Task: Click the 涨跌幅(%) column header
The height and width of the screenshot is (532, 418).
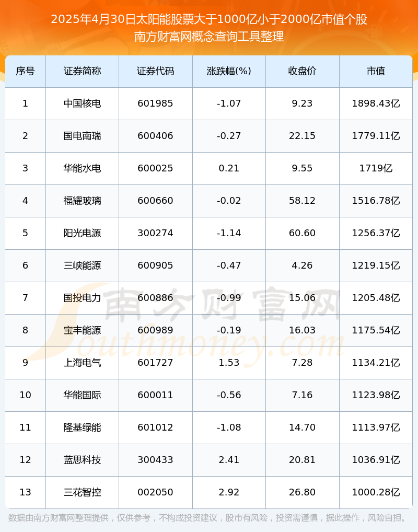Action: click(x=229, y=71)
